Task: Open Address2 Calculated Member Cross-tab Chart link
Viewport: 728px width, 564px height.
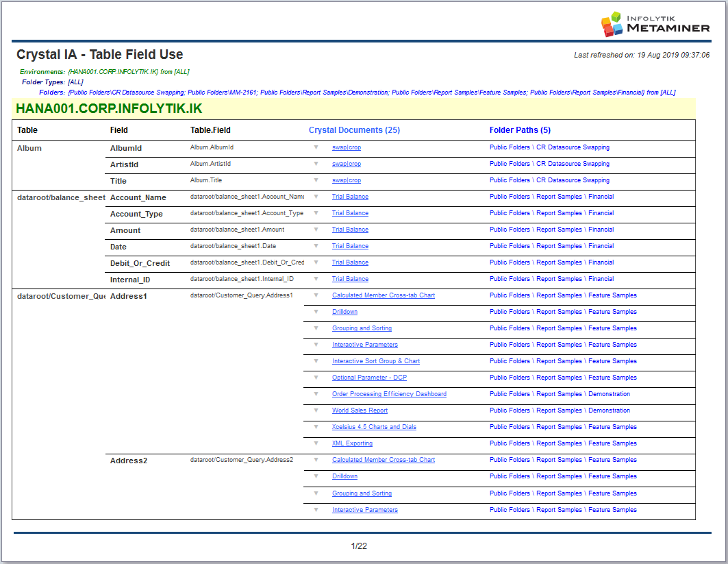Action: (384, 459)
